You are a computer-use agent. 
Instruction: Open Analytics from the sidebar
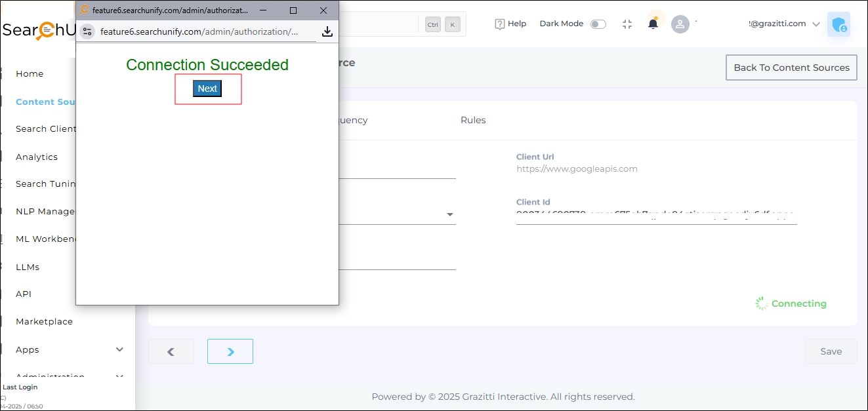click(37, 157)
